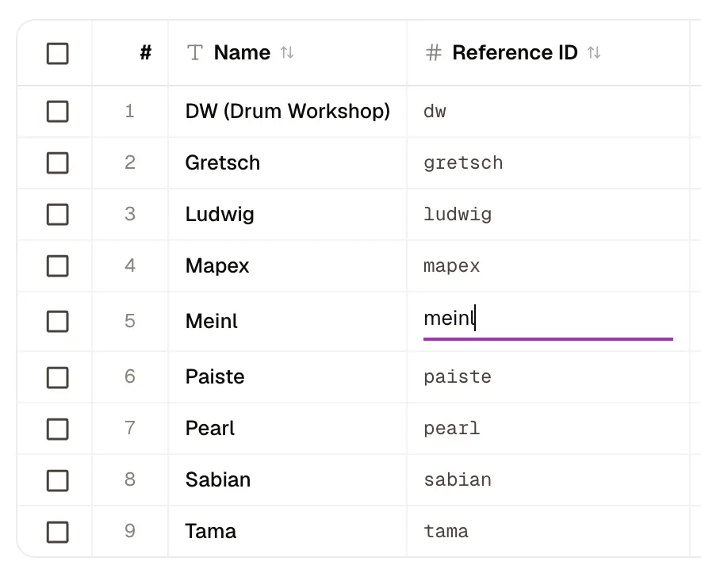Click row number 9

[129, 531]
